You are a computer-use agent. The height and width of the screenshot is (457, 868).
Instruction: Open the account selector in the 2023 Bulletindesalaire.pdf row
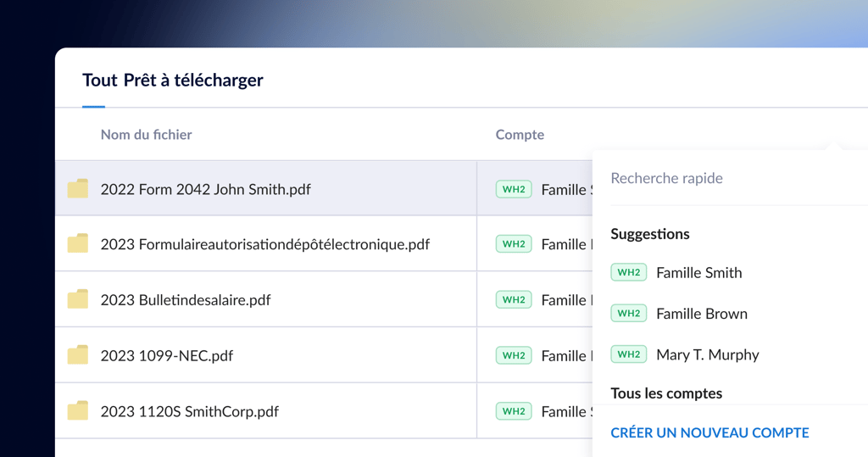coord(542,299)
